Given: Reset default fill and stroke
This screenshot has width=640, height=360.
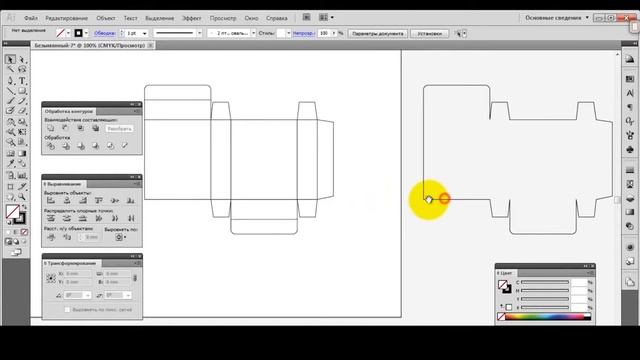Looking at the screenshot, I should click(9, 222).
